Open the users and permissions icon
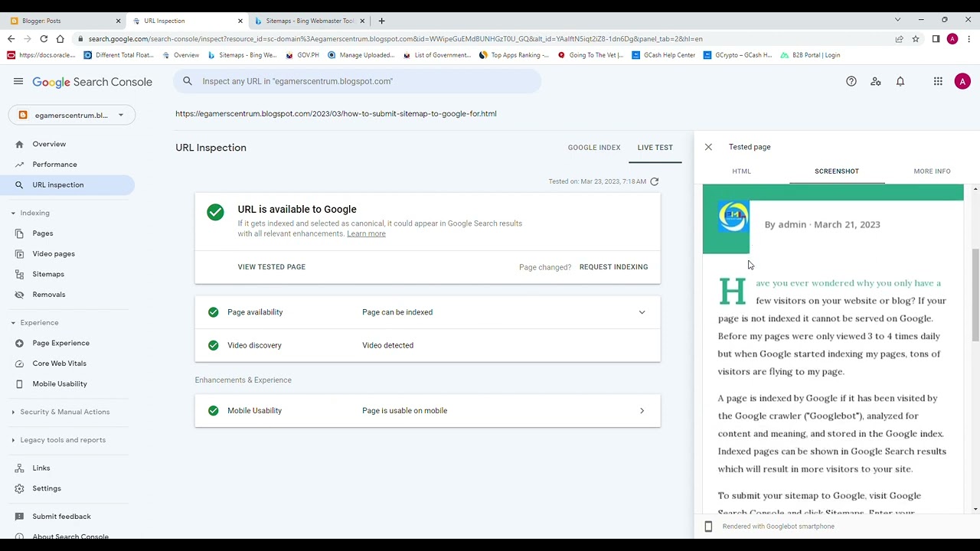 [x=876, y=81]
